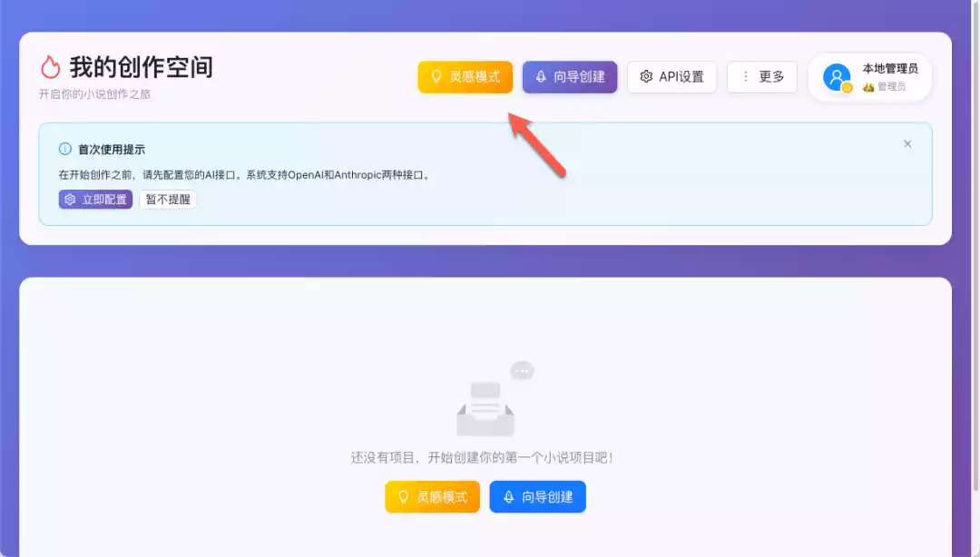This screenshot has height=557, width=980.
Task: Open the 更多 three-dot menu
Action: coord(762,77)
